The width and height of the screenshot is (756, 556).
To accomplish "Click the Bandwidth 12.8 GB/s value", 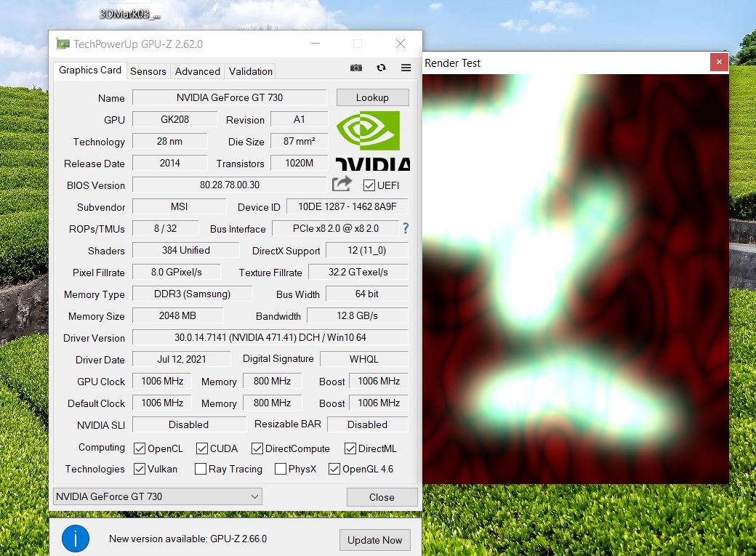I will (357, 315).
